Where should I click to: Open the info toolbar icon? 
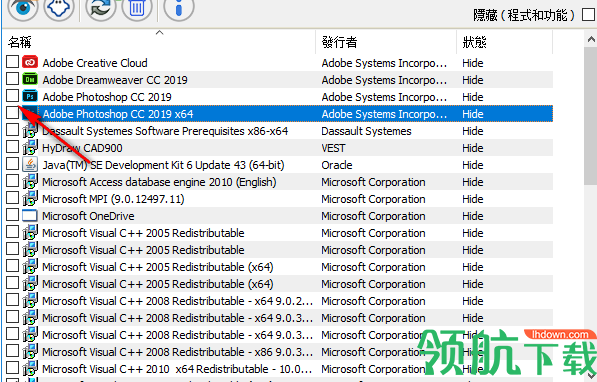[179, 8]
